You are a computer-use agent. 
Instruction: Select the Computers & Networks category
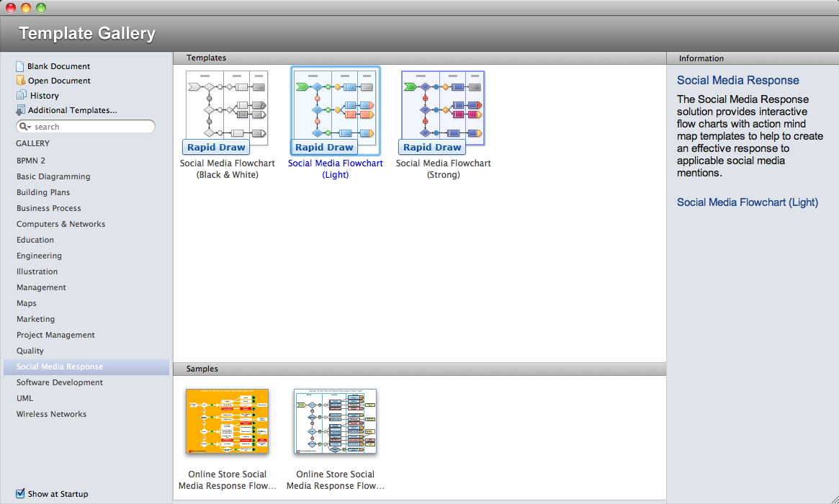point(60,224)
